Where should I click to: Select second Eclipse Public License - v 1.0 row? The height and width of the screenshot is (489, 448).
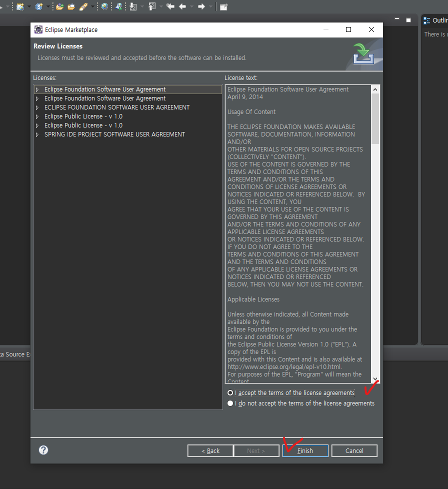128,125
